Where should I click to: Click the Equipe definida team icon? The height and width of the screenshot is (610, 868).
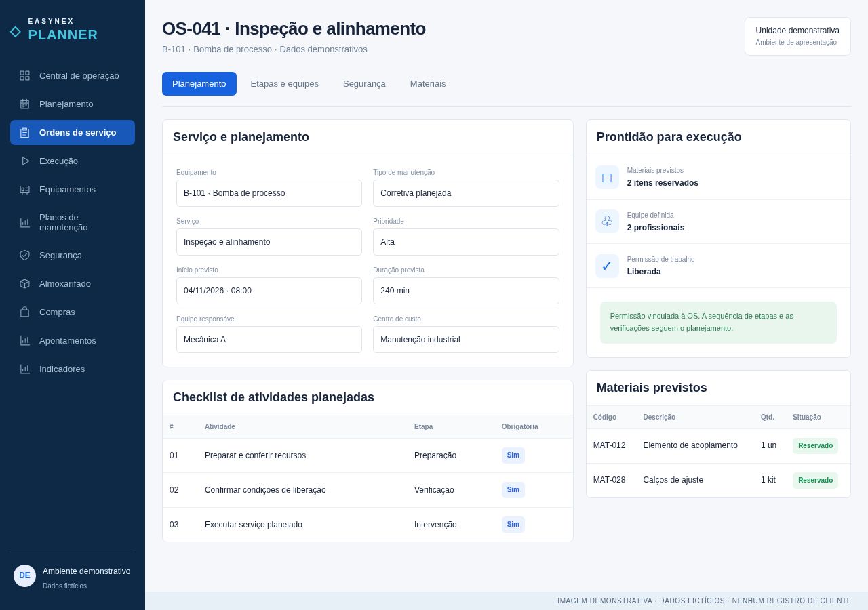click(x=607, y=222)
